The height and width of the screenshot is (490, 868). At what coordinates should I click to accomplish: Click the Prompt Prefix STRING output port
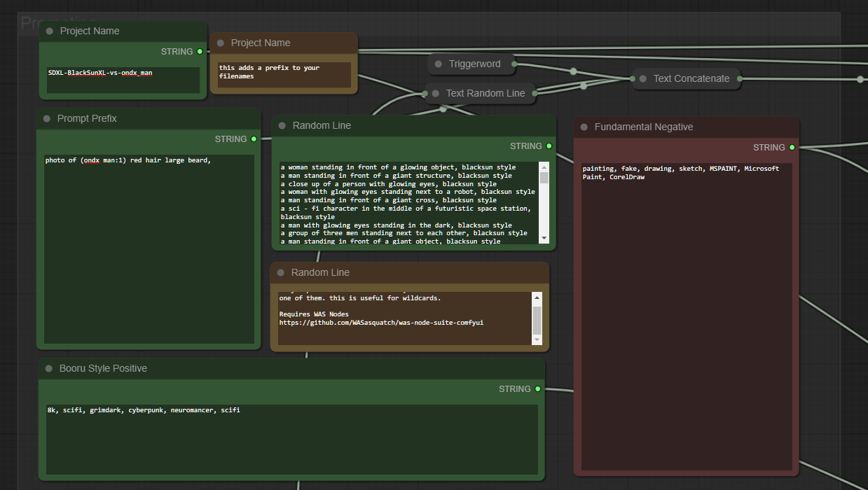[x=254, y=139]
